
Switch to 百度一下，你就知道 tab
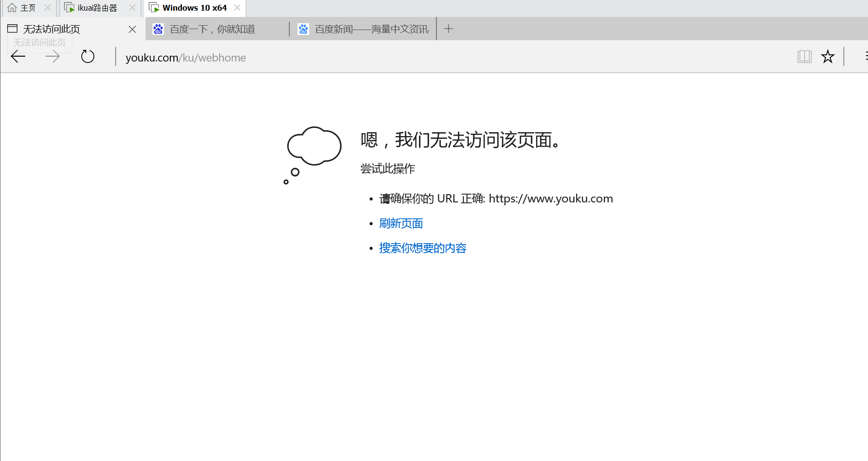click(x=217, y=29)
